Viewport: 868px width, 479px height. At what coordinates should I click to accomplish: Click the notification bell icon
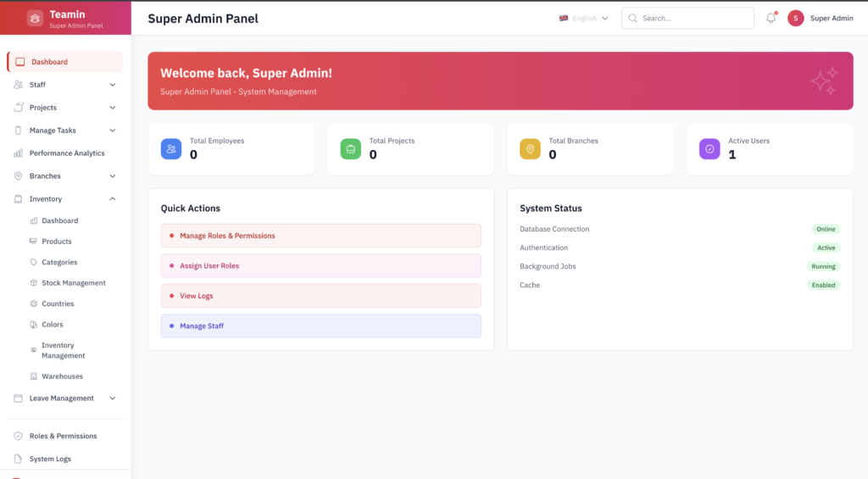771,19
